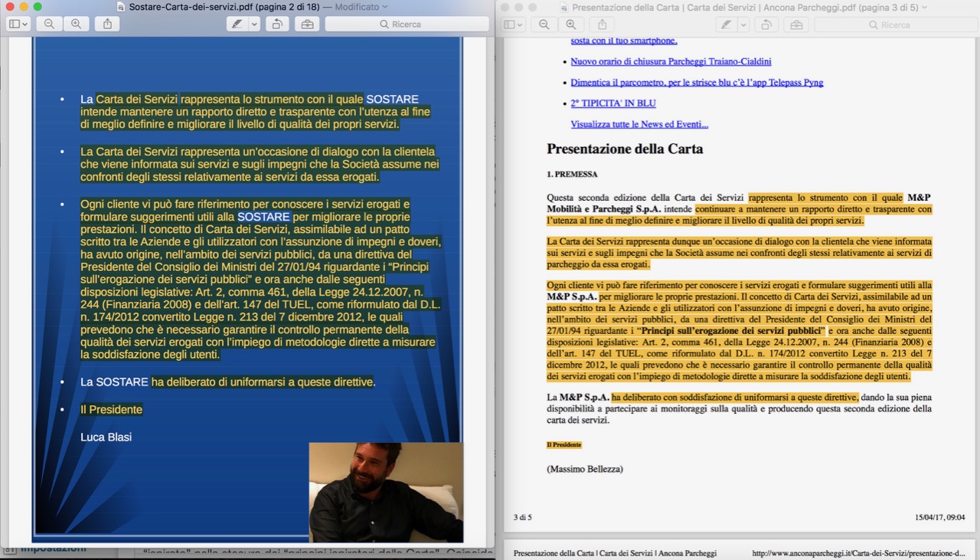Click 'La SOSTARE ha deliberato' bullet on slide

coord(227,382)
